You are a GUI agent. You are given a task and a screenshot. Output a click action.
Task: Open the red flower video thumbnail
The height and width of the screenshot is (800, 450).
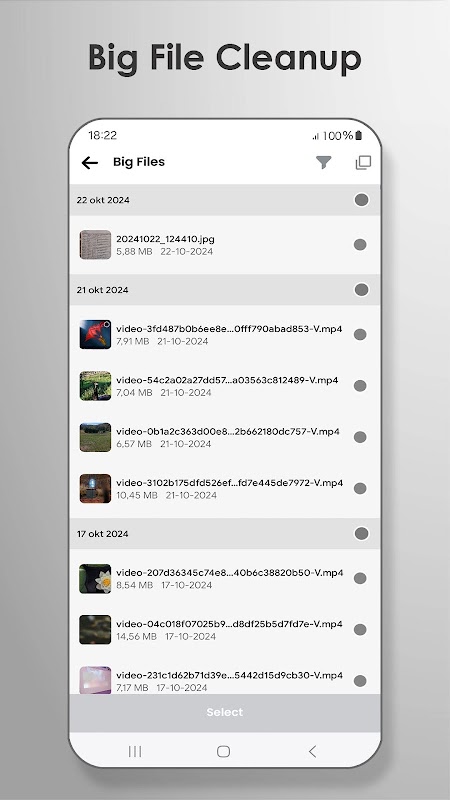point(95,334)
